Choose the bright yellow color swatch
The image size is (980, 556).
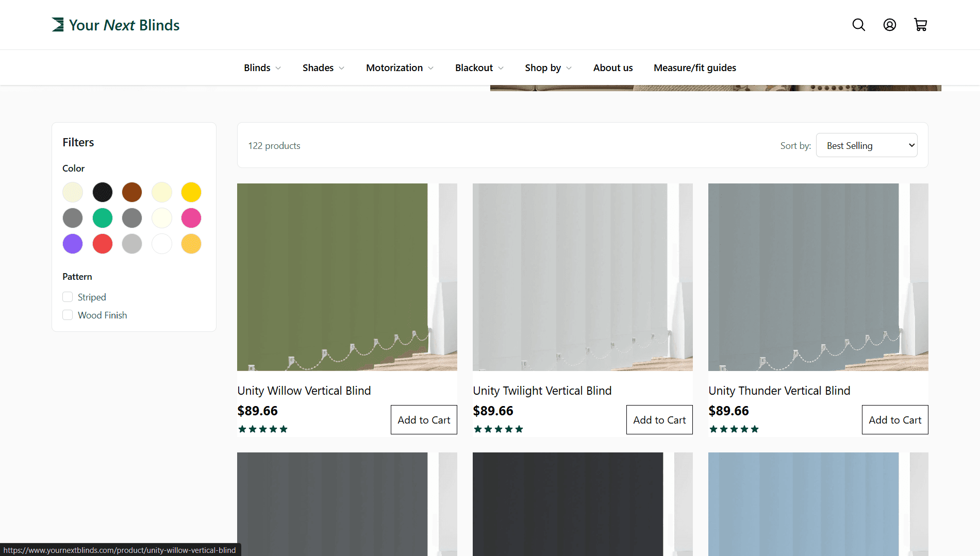(191, 192)
